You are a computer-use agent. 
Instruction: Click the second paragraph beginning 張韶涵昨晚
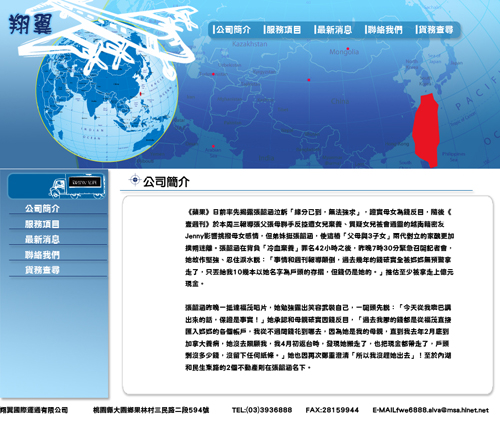tap(318, 337)
